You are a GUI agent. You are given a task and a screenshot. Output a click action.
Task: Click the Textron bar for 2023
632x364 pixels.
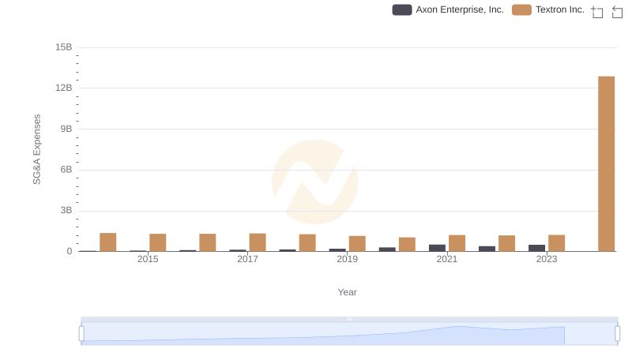556,243
